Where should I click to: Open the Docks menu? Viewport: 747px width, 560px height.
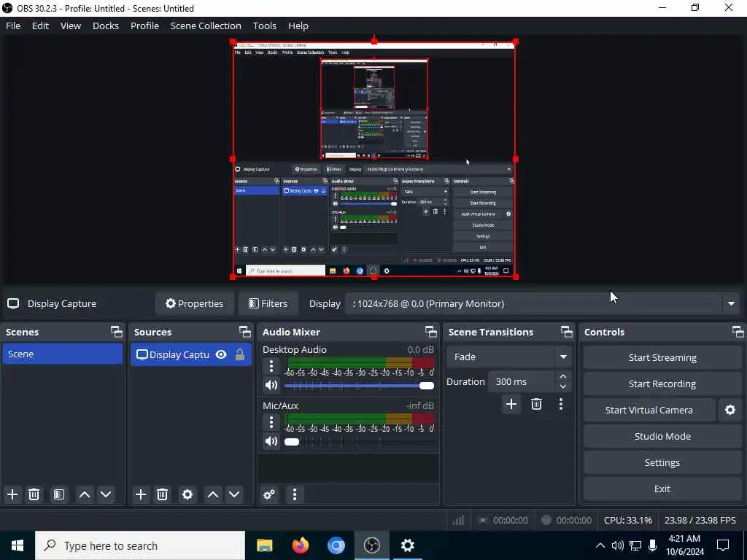coord(106,26)
